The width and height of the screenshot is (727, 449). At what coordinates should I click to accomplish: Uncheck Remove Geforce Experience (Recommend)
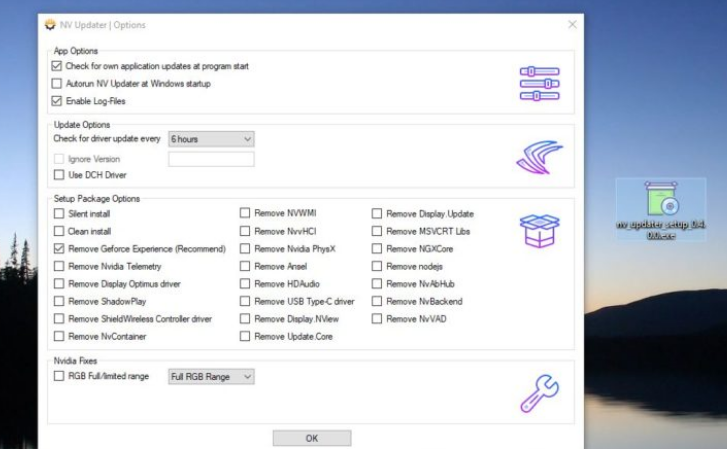pos(59,249)
